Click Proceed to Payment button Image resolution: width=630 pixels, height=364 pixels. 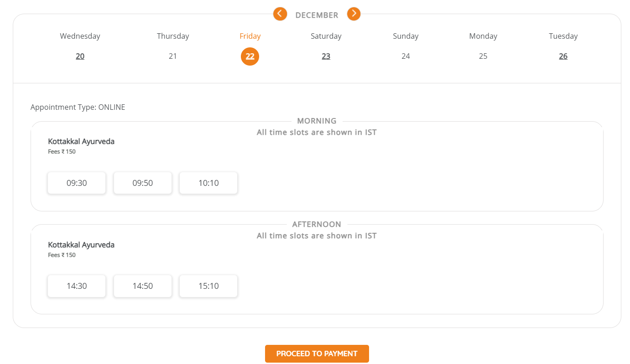tap(317, 354)
